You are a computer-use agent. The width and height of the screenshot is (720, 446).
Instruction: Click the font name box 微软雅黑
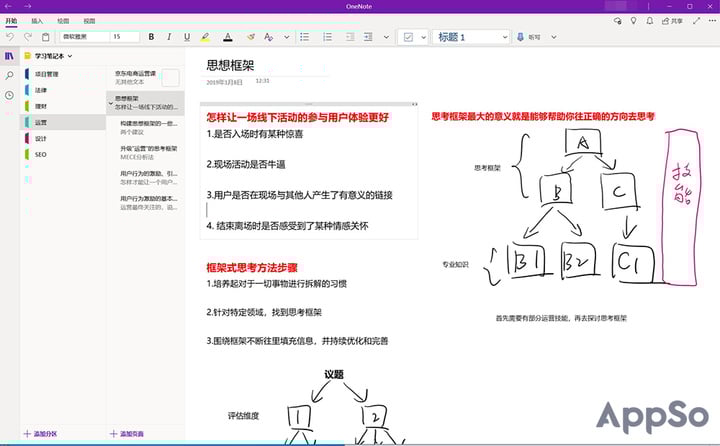(x=84, y=37)
